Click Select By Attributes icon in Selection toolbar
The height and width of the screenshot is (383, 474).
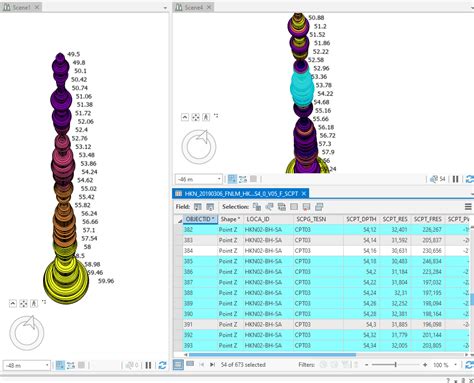click(x=257, y=207)
